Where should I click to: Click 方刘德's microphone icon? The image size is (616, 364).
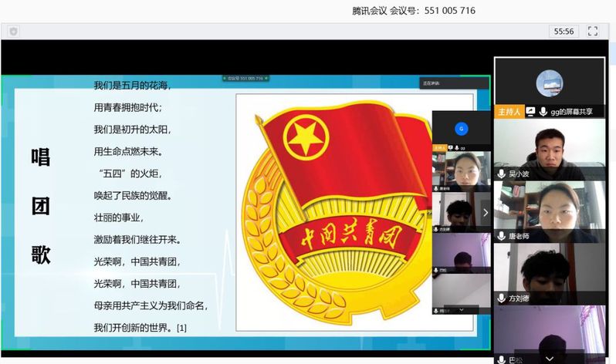pyautogui.click(x=501, y=298)
